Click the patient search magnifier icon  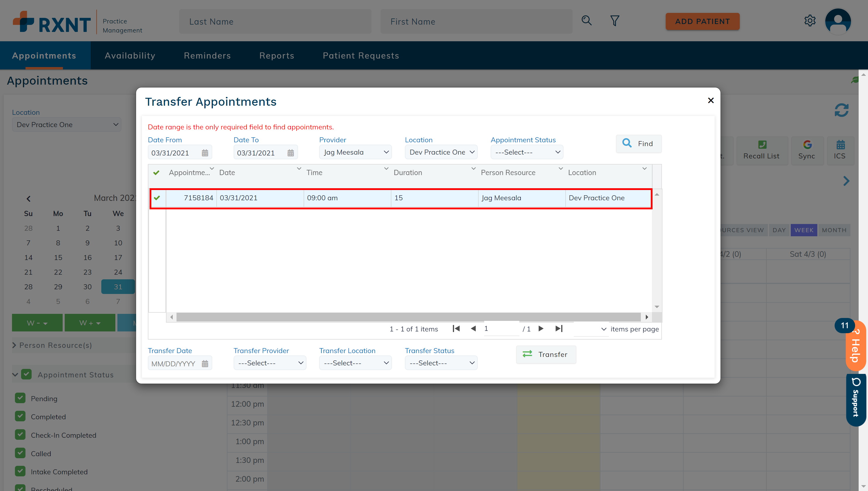587,21
